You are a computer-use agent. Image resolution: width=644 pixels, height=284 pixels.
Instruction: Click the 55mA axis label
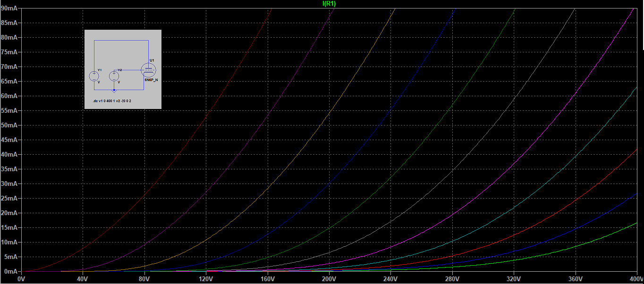click(9, 110)
